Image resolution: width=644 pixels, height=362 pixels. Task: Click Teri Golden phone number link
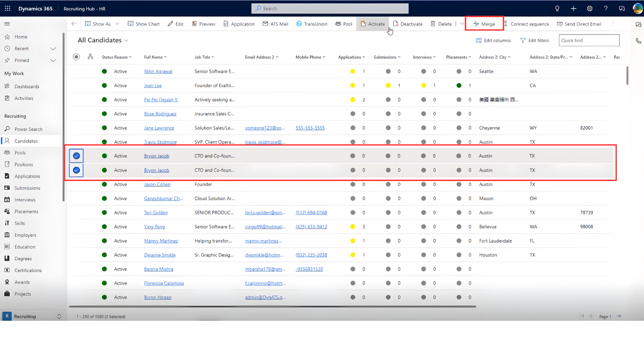(x=311, y=213)
